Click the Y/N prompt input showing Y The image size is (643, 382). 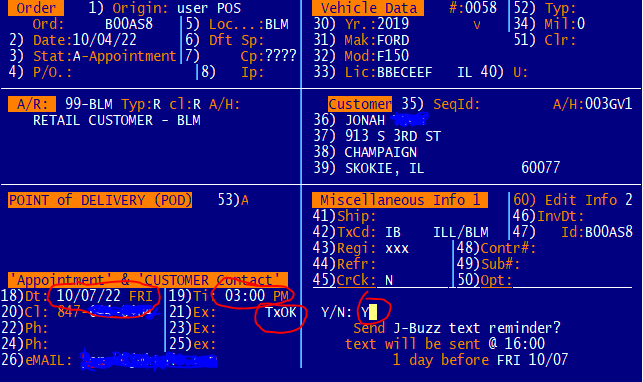368,312
